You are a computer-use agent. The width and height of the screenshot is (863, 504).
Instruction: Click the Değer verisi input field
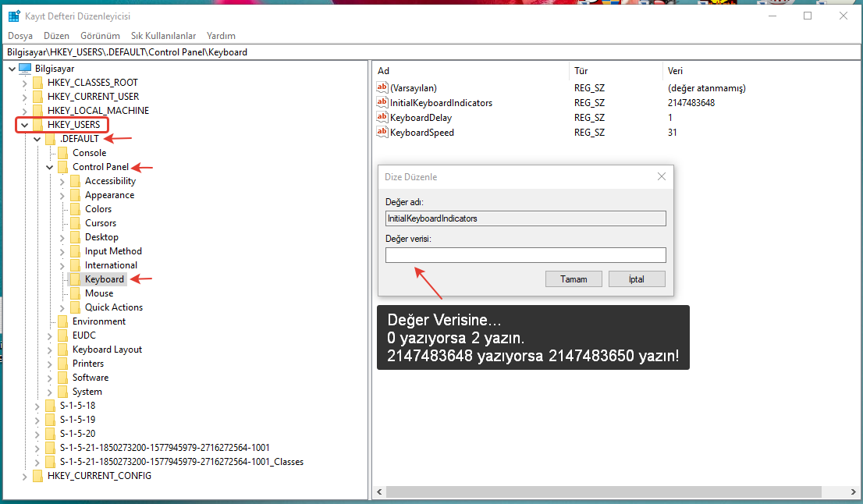click(525, 255)
